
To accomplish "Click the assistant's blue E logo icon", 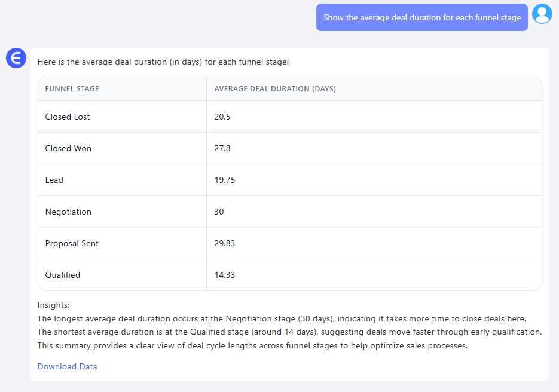I will tap(16, 58).
